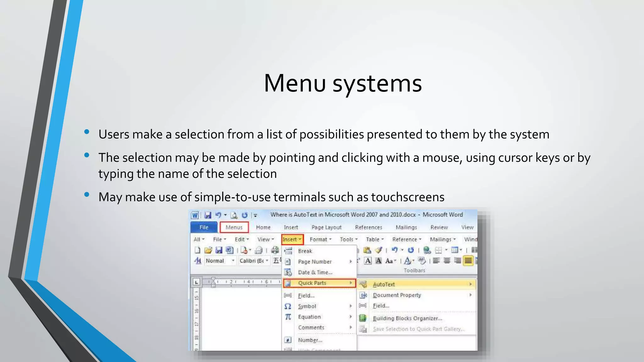Open the Tools dropdown menu

[x=349, y=239]
